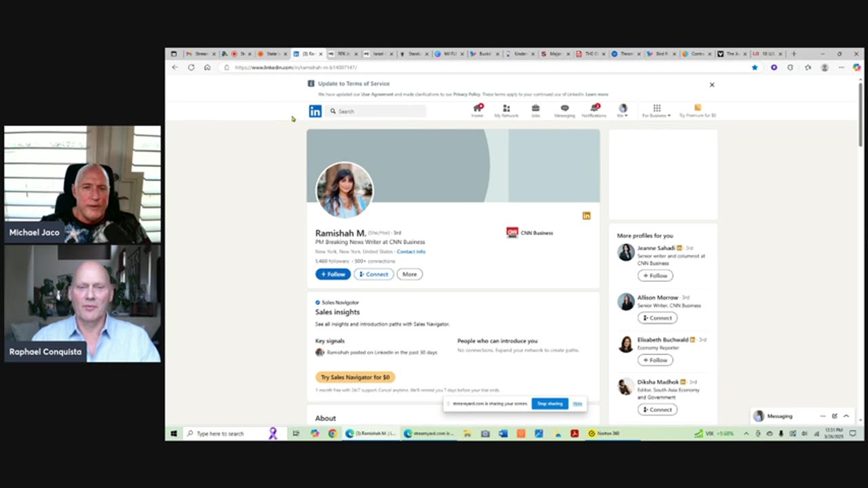This screenshot has width=868, height=488.
Task: Click the LinkedIn logo icon
Action: 315,111
